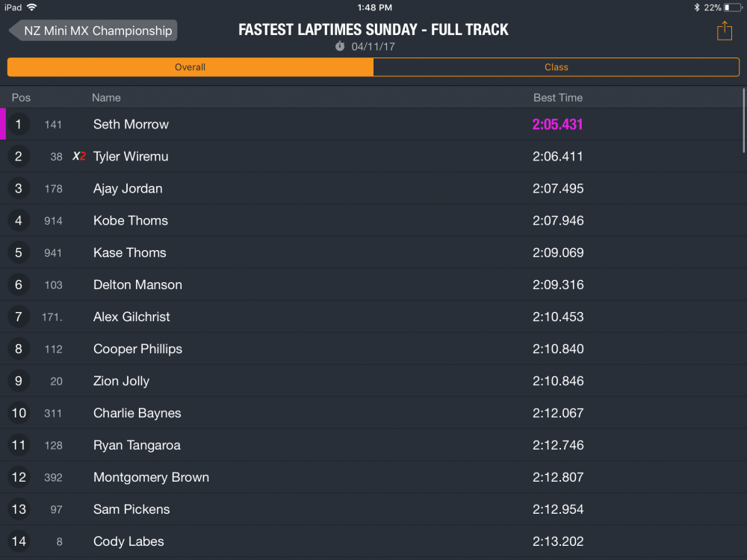
Task: Tap the position 14 circle badge
Action: (19, 541)
